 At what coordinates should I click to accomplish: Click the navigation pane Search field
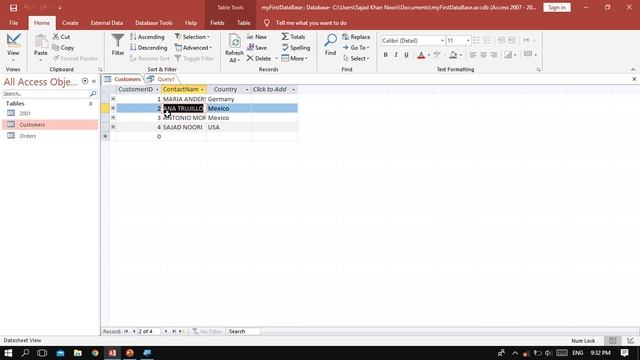[x=46, y=94]
